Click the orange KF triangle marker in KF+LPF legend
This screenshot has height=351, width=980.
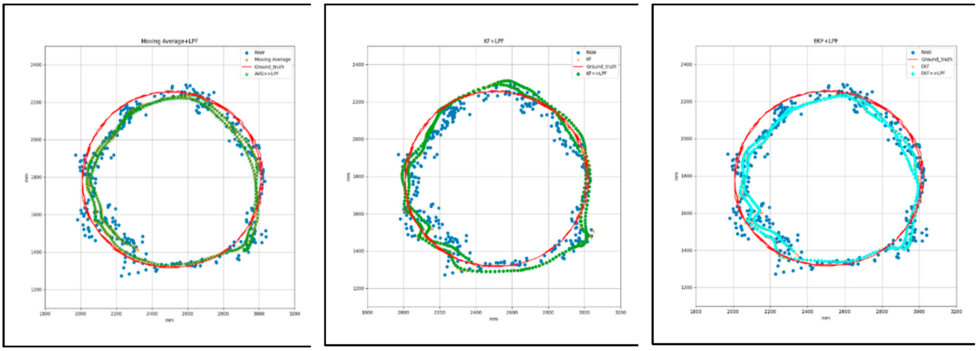578,61
